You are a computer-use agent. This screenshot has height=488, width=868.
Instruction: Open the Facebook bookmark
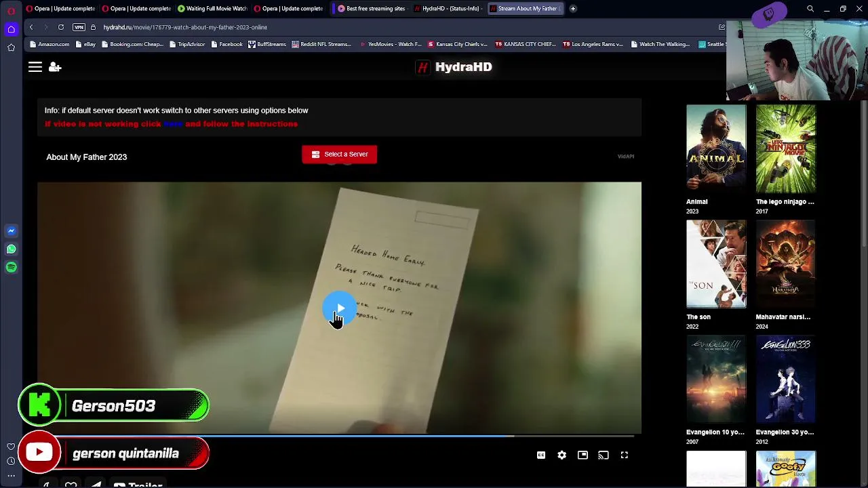(x=226, y=45)
